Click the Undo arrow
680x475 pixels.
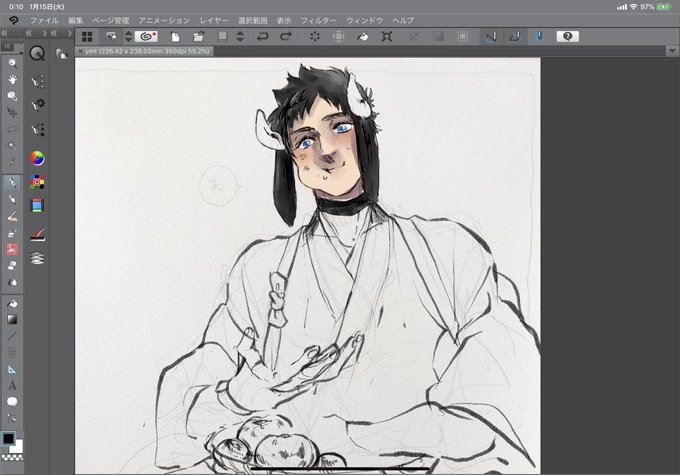pos(262,36)
